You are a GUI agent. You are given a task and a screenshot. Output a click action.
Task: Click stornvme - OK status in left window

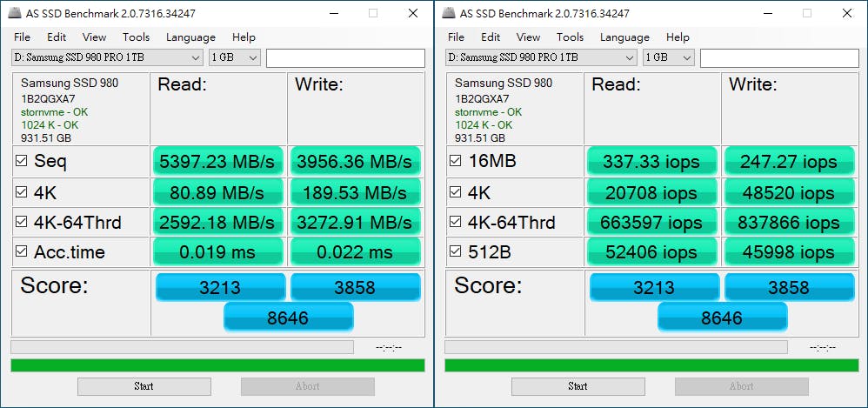tap(54, 112)
